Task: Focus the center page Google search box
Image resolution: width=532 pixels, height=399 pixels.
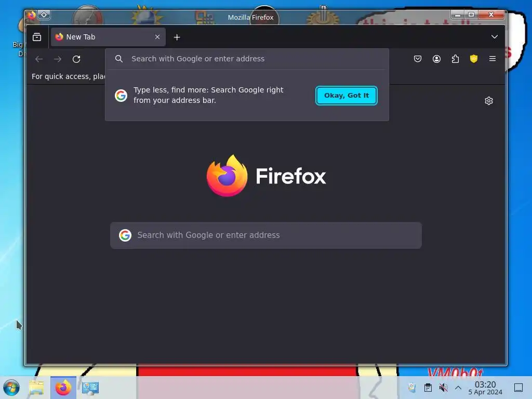Action: [265, 235]
